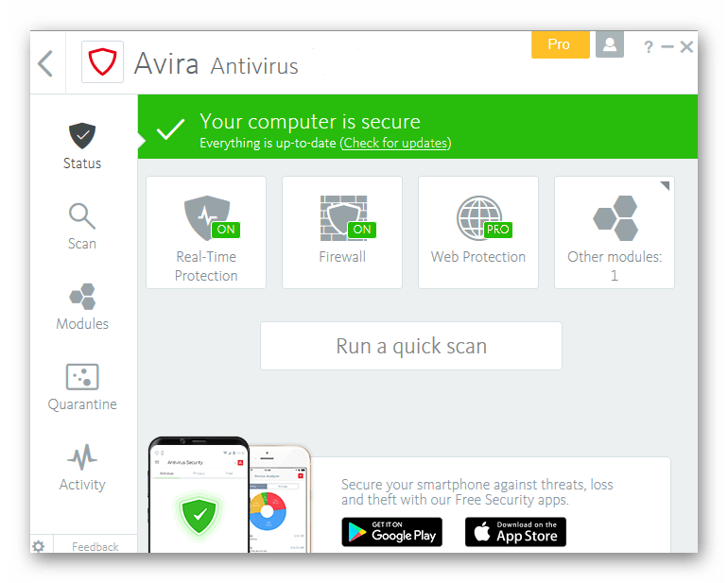This screenshot has width=728, height=583.
Task: Open settings gear icon
Action: pos(39,546)
